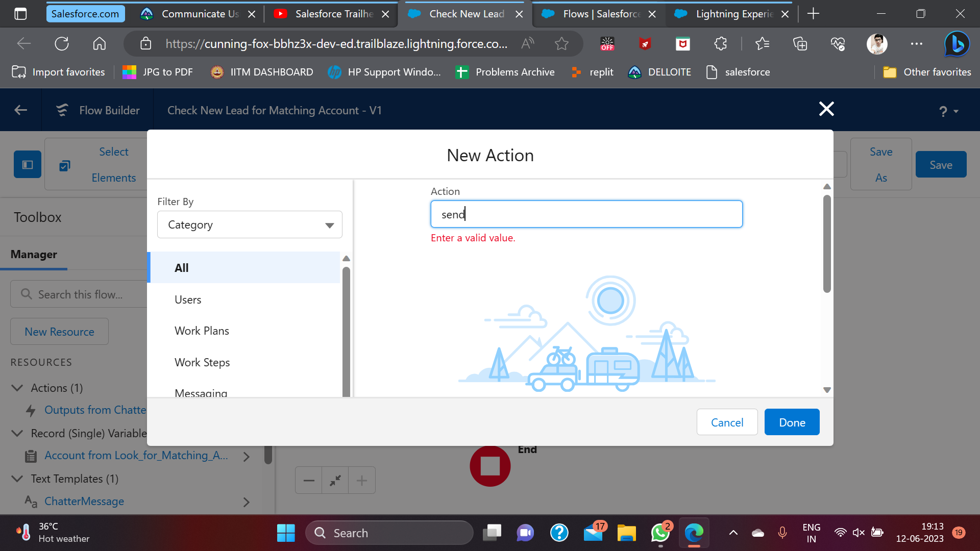The height and width of the screenshot is (551, 980).
Task: Click the browser refresh icon
Action: point(62,44)
